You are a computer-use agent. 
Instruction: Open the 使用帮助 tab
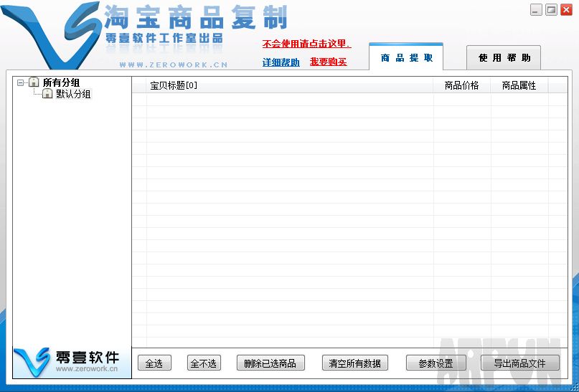[504, 57]
